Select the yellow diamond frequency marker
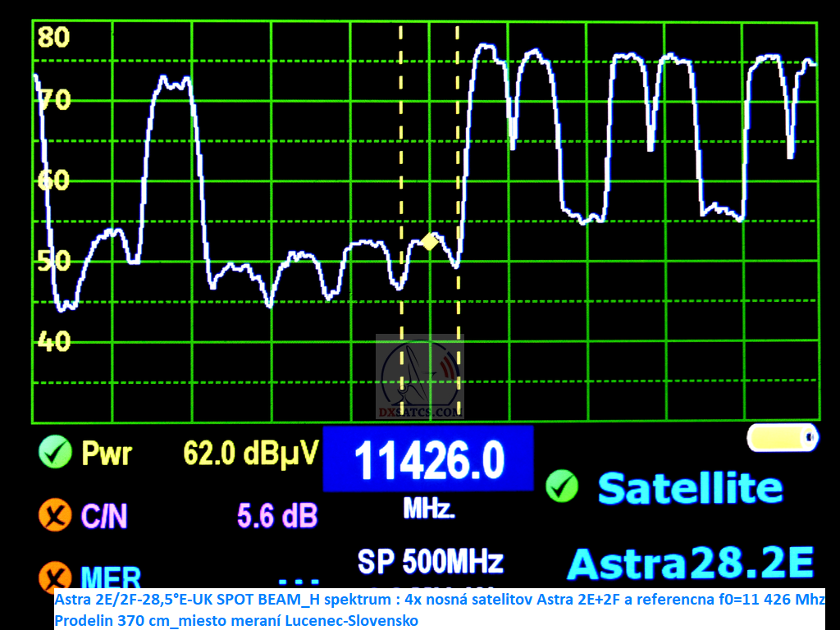Viewport: 840px width, 630px height. pos(429,241)
